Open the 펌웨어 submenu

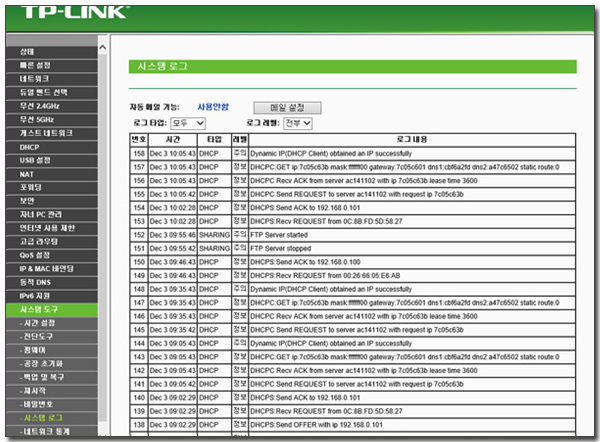pos(52,350)
